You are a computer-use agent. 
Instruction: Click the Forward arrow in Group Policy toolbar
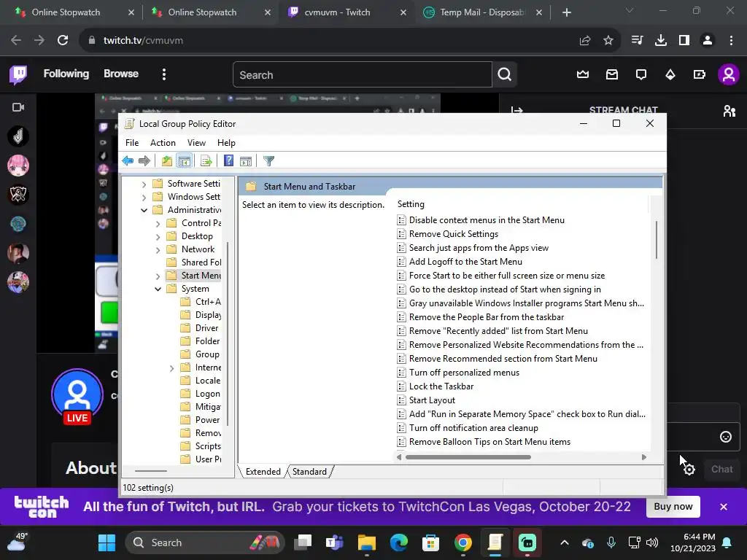pyautogui.click(x=144, y=161)
